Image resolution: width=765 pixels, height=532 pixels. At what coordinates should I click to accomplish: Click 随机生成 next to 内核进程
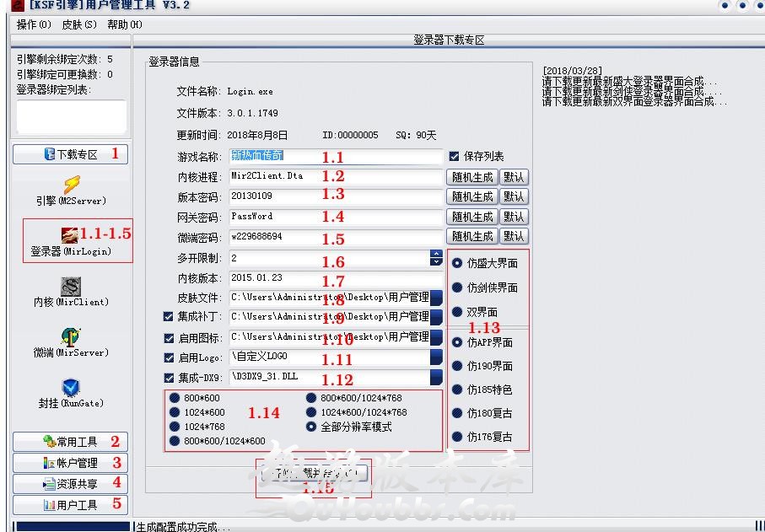click(471, 177)
